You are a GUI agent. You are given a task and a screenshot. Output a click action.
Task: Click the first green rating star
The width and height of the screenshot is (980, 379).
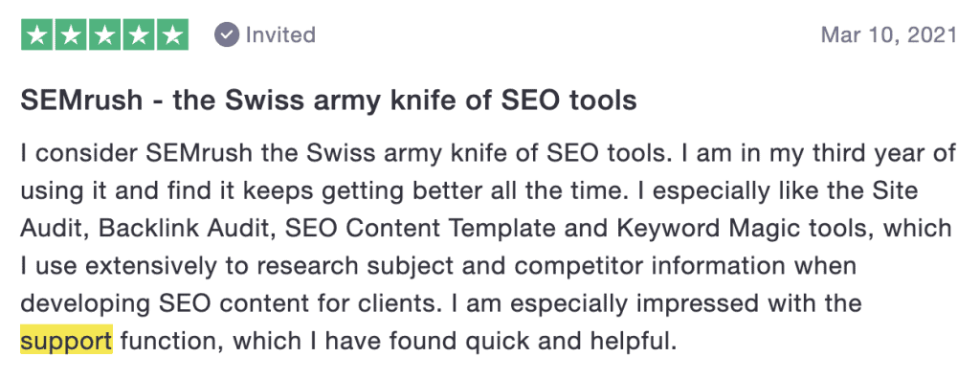[37, 35]
